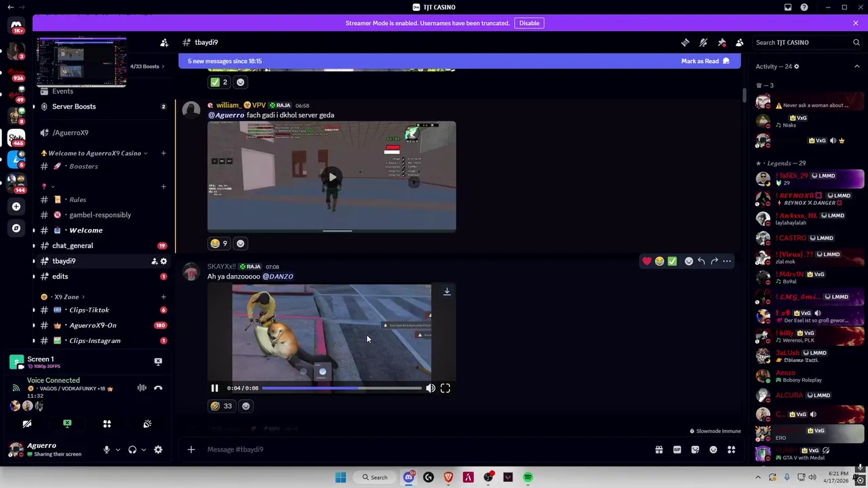Expand the chat_general threads arrow
868x488 pixels.
(34, 246)
